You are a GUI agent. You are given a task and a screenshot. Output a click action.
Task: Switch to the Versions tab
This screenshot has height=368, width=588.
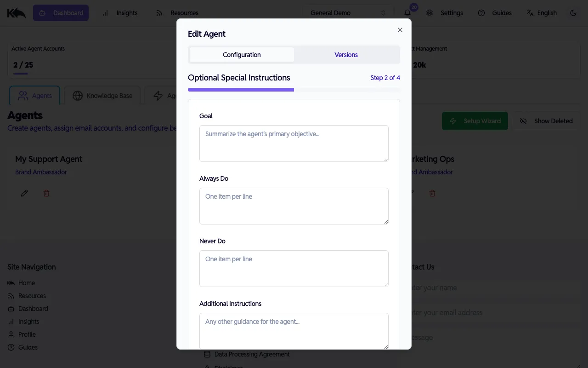(346, 54)
